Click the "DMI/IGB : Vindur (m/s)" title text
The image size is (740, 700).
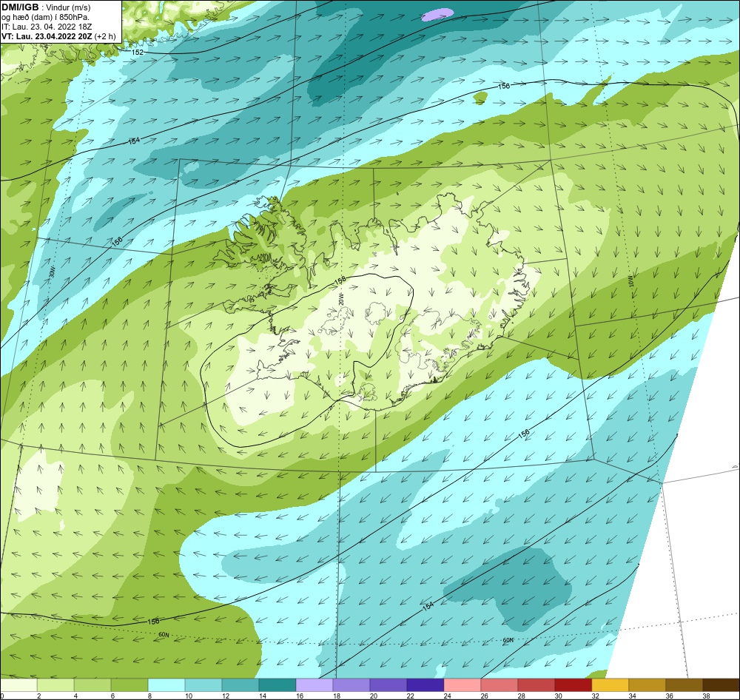[x=46, y=7]
